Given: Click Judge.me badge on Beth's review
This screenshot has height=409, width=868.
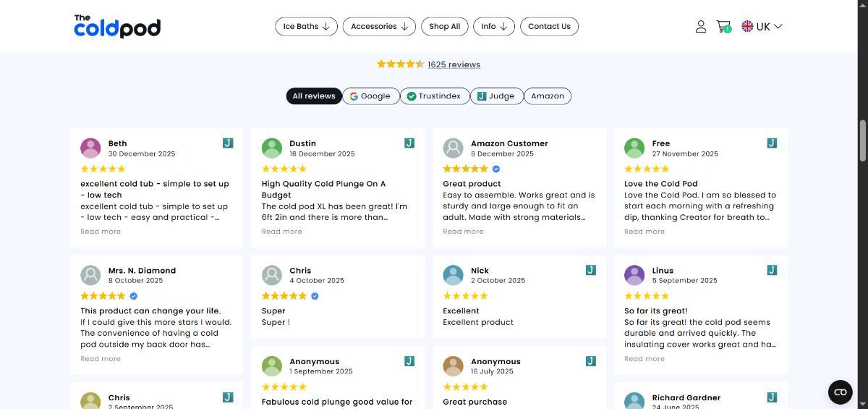Looking at the screenshot, I should point(228,143).
